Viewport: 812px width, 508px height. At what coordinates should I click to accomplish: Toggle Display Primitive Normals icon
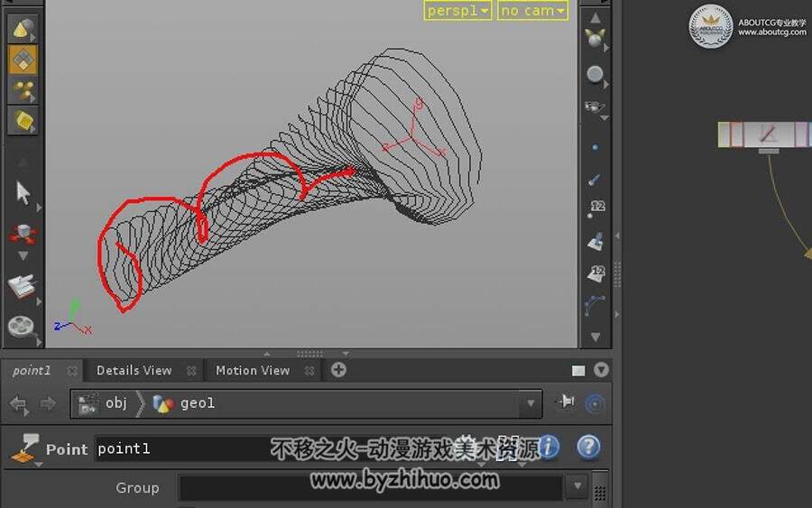tap(595, 242)
